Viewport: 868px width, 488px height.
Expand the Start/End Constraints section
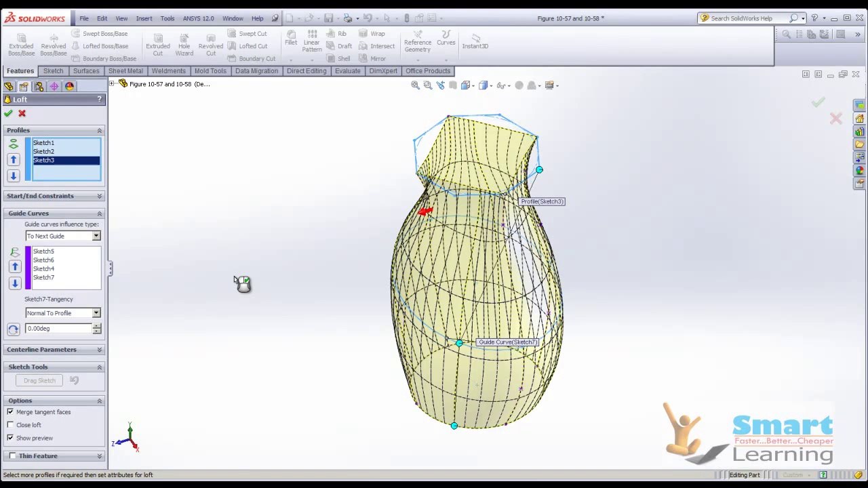[x=99, y=196]
